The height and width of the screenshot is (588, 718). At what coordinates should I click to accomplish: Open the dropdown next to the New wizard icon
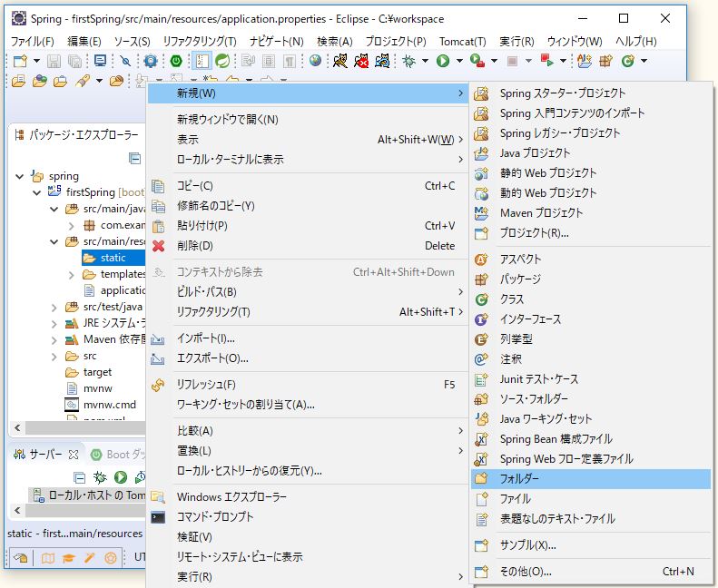[x=36, y=61]
